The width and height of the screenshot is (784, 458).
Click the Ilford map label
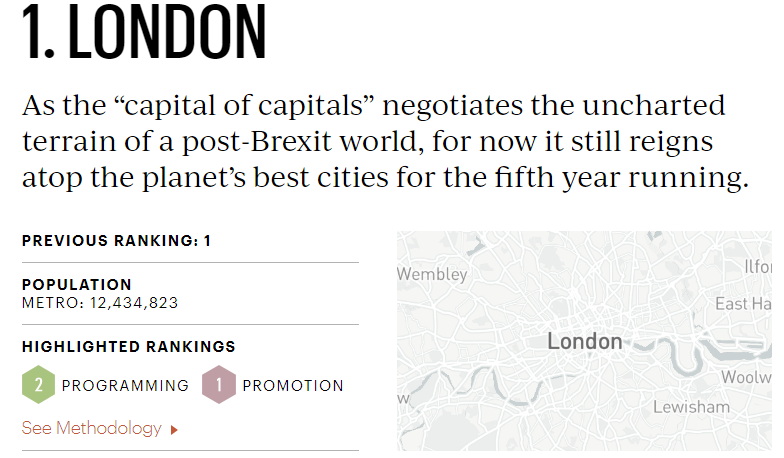coord(758,267)
